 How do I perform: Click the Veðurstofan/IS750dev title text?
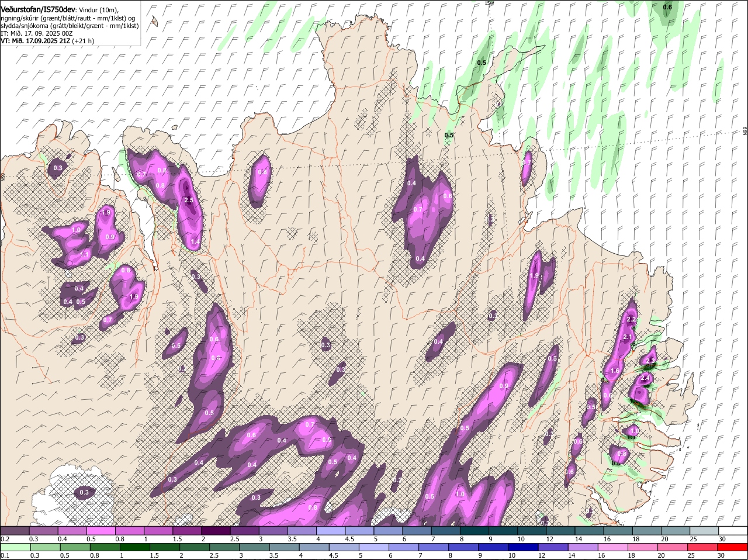tap(38, 9)
